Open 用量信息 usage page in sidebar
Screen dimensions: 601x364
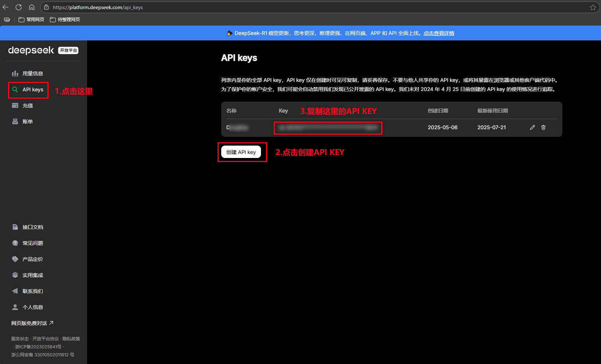click(x=32, y=74)
